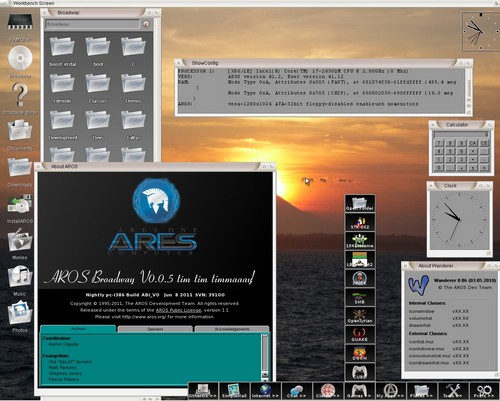The height and width of the screenshot is (401, 500).
Task: Click the SMB game dock icon
Action: [360, 297]
